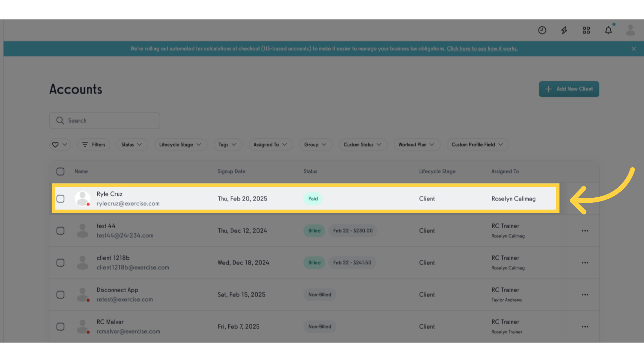
Task: Click the automated tax link
Action: click(482, 49)
